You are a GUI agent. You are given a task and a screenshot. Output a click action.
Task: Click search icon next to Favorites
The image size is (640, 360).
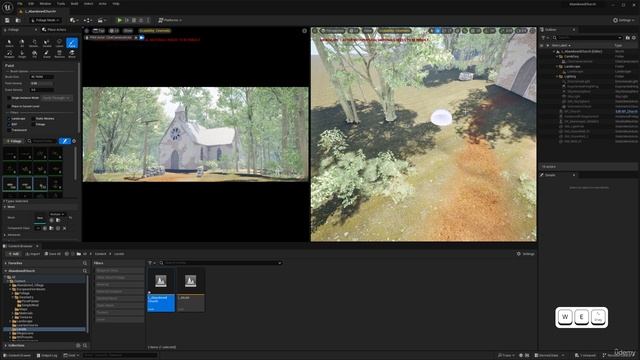click(85, 263)
